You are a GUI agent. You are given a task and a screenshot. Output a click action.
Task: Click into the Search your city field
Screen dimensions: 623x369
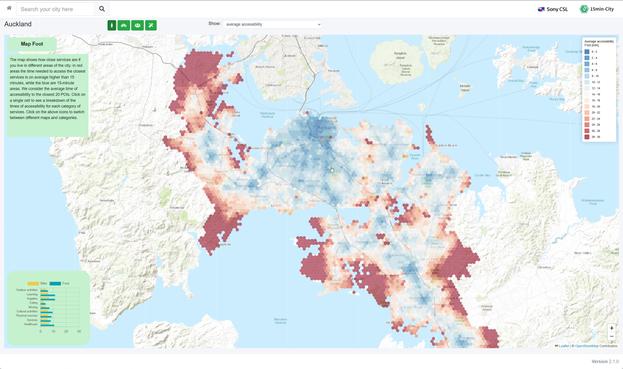[57, 9]
